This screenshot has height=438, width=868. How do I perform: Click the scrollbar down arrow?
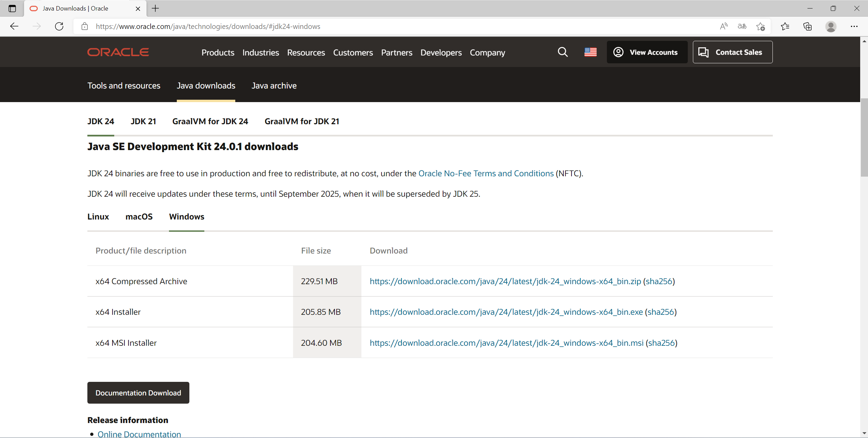click(x=864, y=433)
